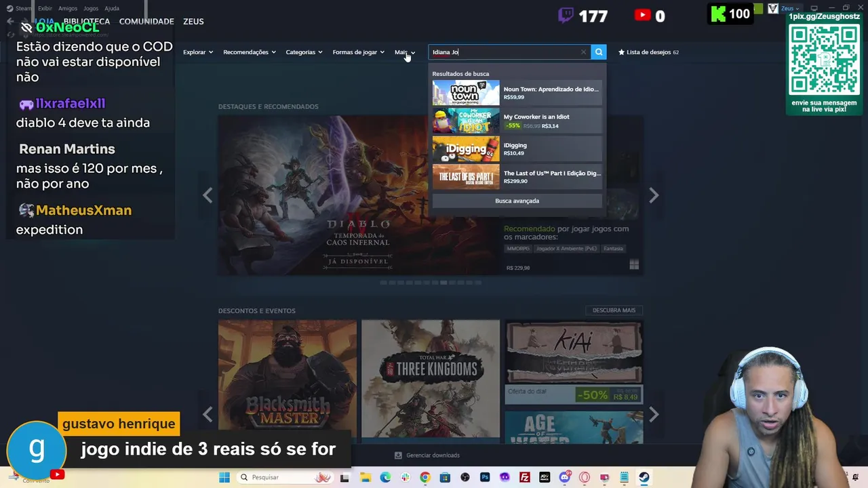The width and height of the screenshot is (868, 488).
Task: Open the notification bell in system tray
Action: (855, 477)
